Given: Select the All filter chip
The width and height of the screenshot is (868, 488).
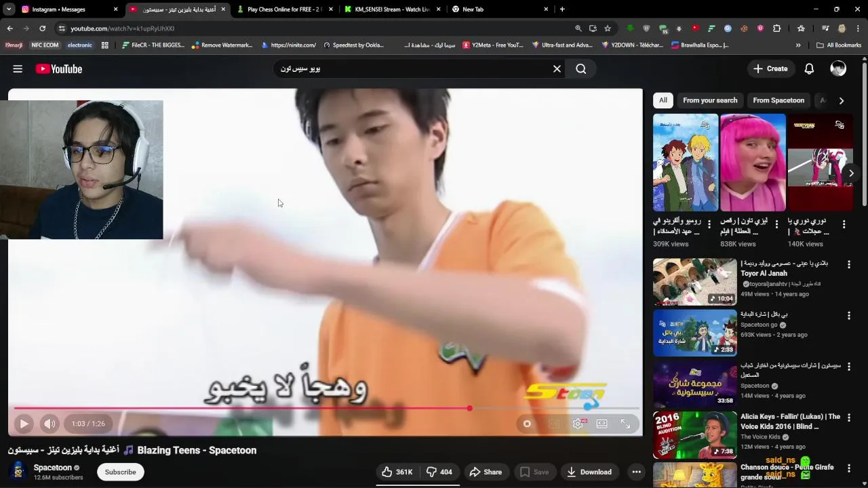Looking at the screenshot, I should click(663, 100).
